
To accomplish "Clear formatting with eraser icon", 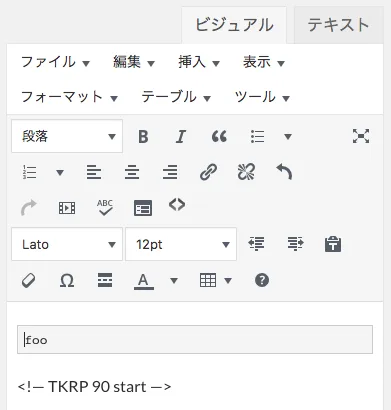I will click(29, 280).
